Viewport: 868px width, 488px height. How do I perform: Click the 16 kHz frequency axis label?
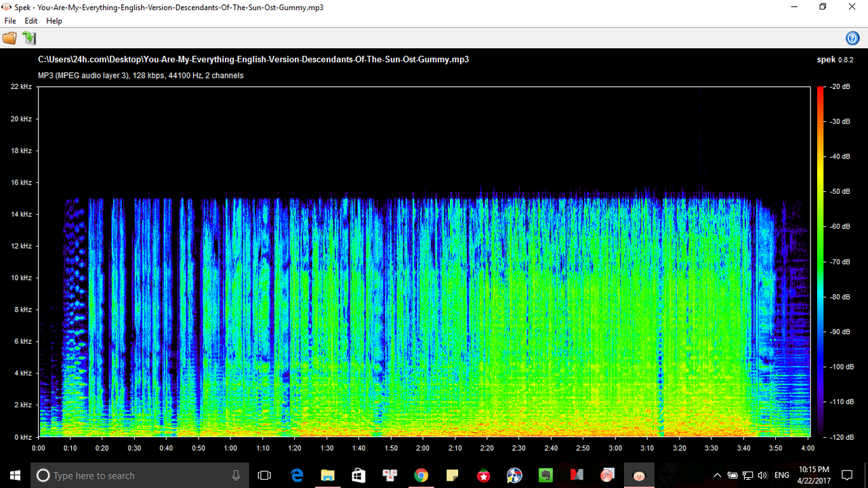pyautogui.click(x=21, y=182)
